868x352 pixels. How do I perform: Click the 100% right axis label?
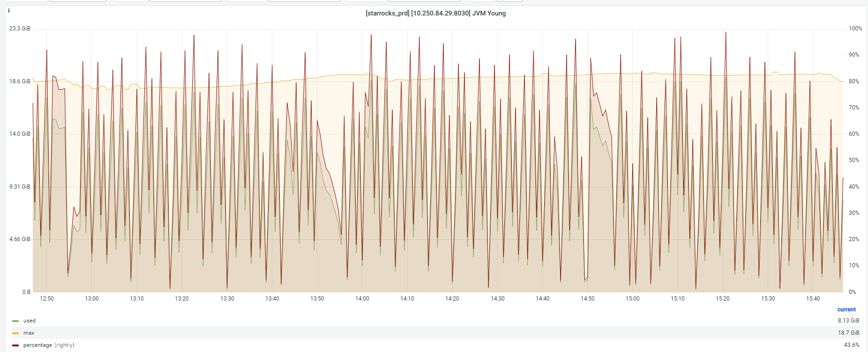coord(855,29)
